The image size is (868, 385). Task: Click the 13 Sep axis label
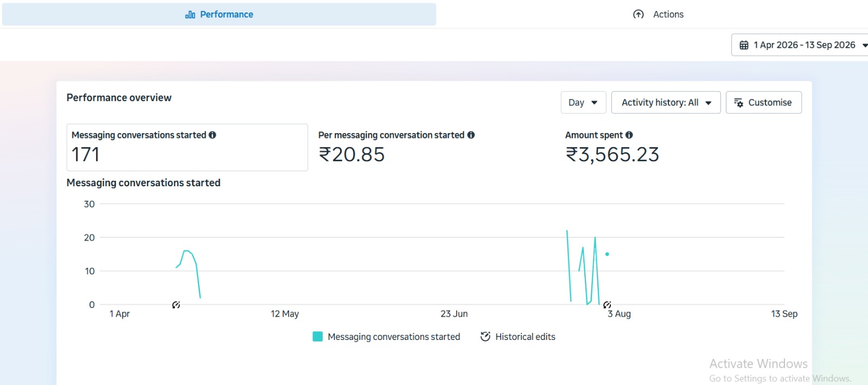pyautogui.click(x=784, y=314)
